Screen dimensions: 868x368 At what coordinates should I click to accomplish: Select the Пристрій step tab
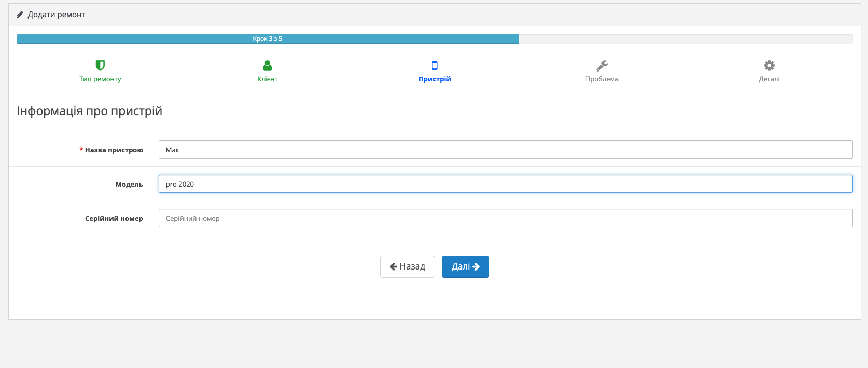[435, 72]
